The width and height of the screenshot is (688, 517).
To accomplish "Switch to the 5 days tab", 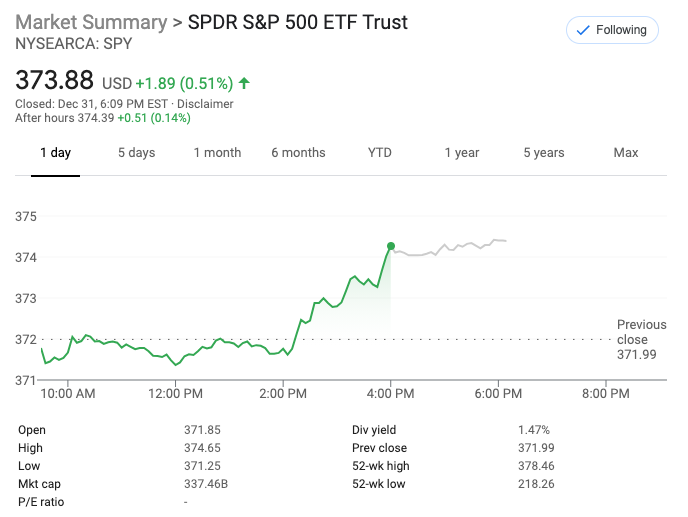I will pos(136,153).
